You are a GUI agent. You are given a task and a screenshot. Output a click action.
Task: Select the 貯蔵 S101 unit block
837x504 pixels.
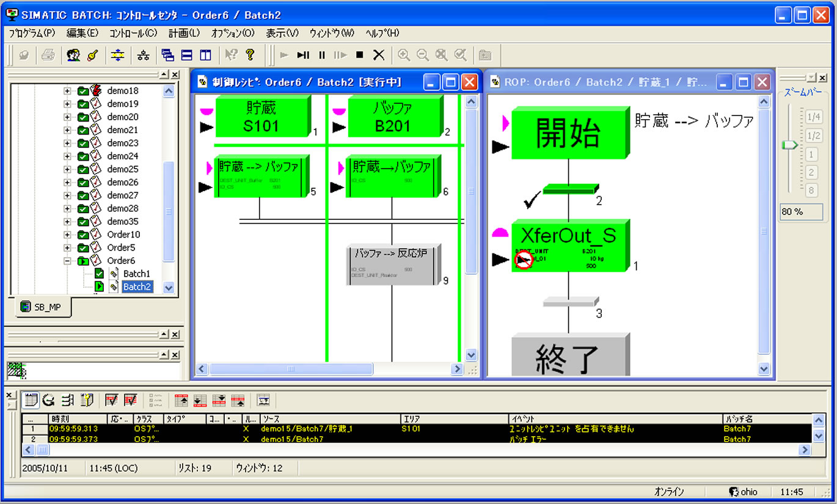click(x=262, y=117)
